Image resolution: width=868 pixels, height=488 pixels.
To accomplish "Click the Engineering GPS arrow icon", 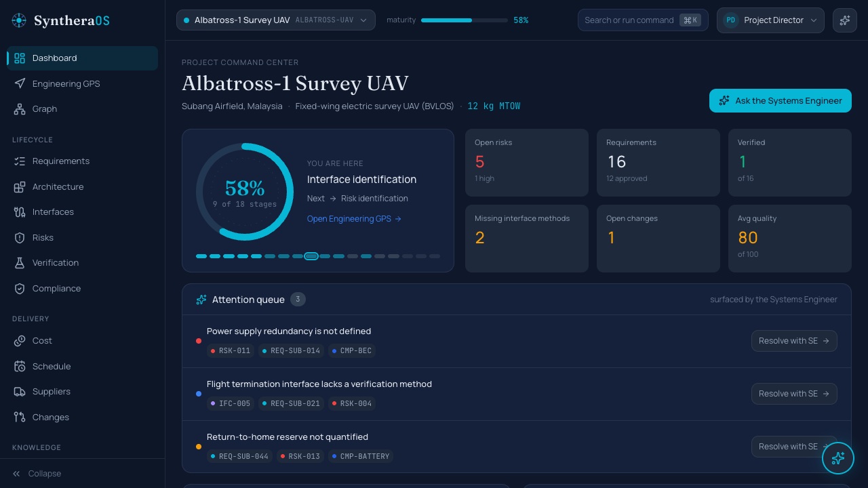I will 20,84.
